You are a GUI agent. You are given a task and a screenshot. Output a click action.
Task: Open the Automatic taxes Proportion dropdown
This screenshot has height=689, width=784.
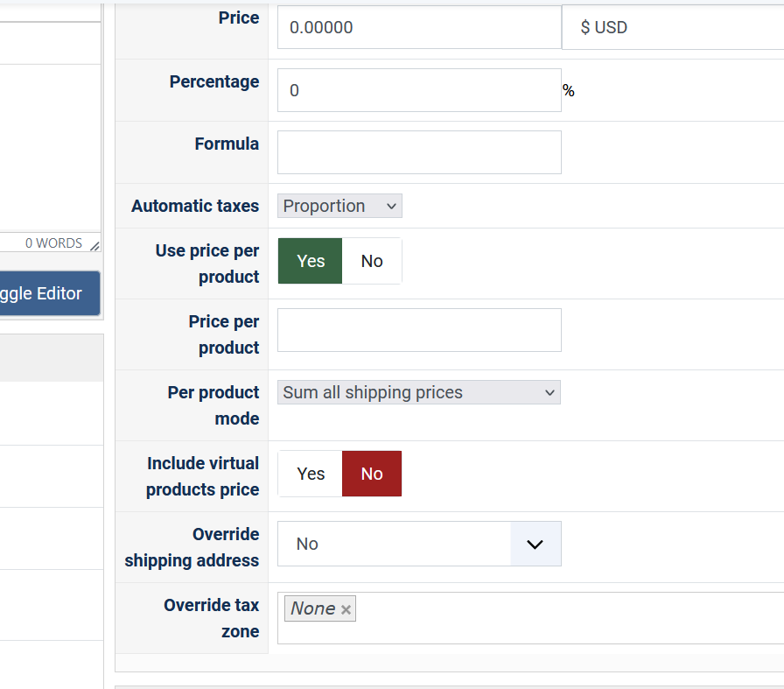click(x=339, y=206)
